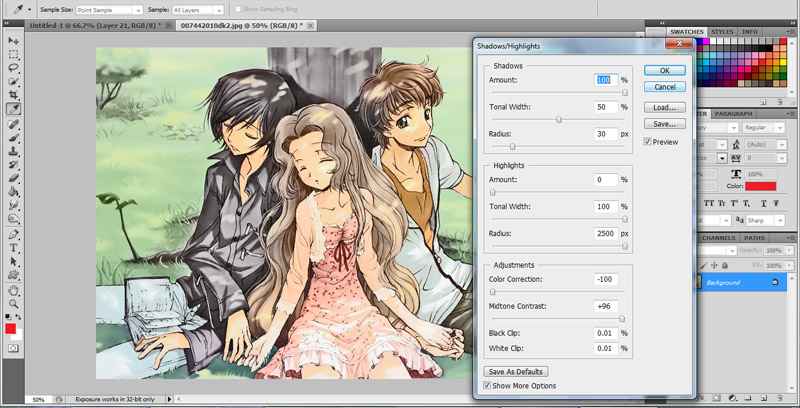
Task: Select the Crop tool
Action: pyautogui.click(x=14, y=95)
